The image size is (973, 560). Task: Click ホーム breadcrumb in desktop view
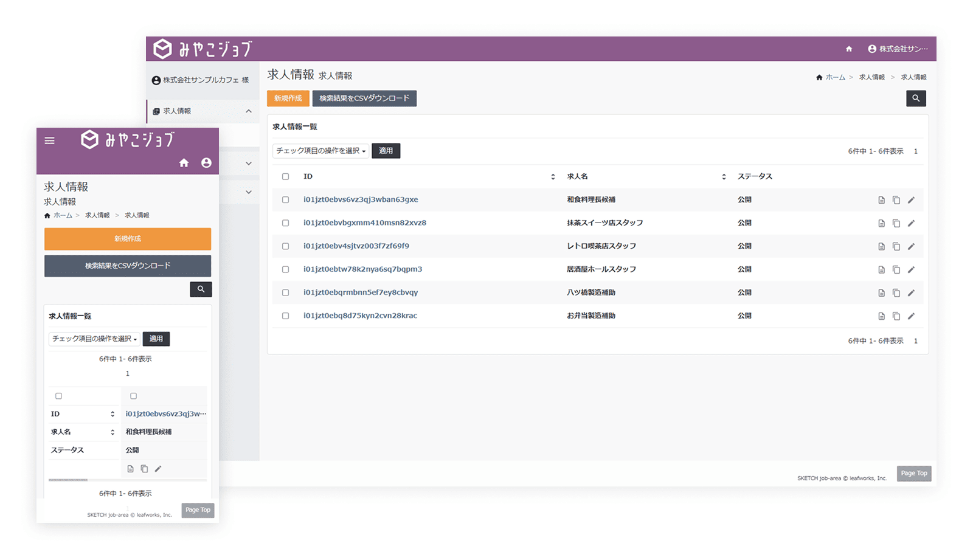(x=836, y=77)
